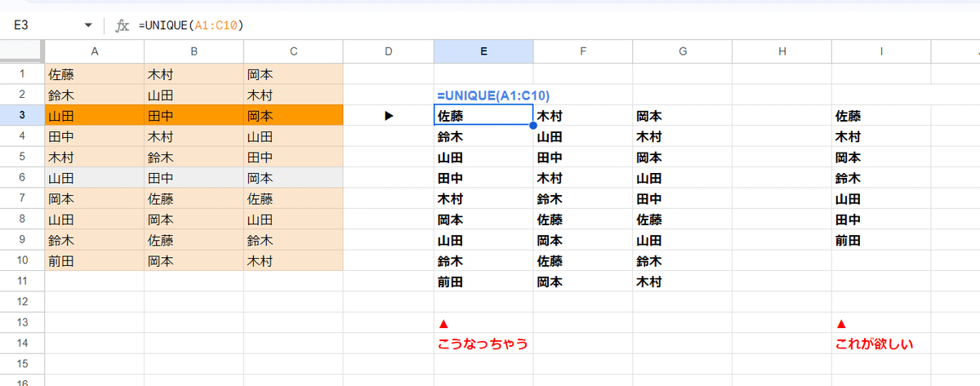
Task: Select cell D3 with the ▶ symbol
Action: (389, 116)
